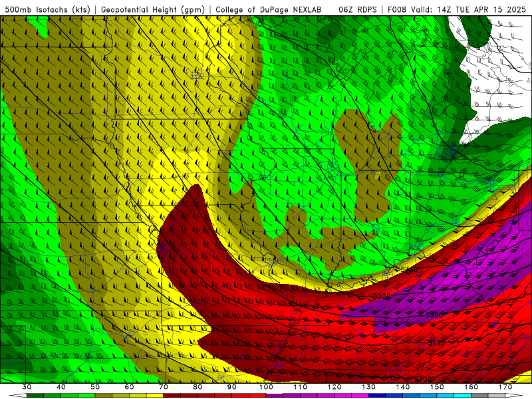Click the 100 value on the color scale
532x399 pixels.
click(266, 387)
